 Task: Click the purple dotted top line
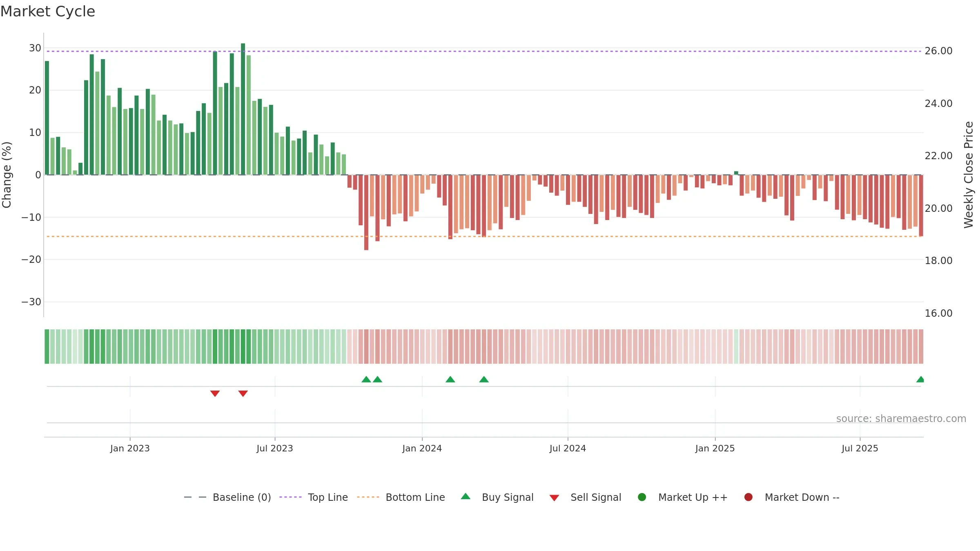(484, 51)
